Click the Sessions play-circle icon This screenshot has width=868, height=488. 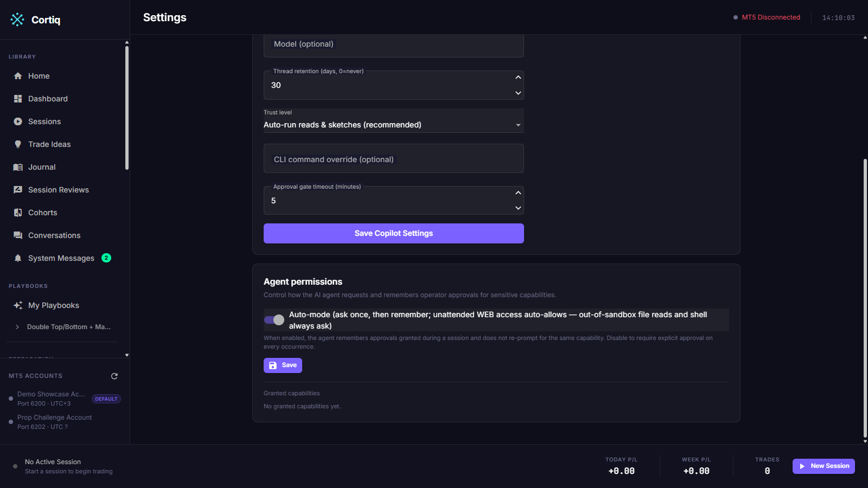(18, 121)
